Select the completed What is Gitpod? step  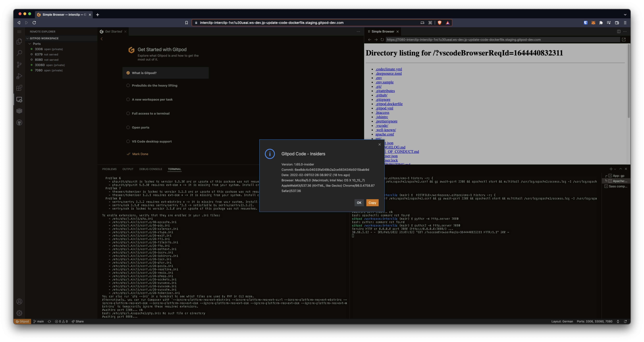(165, 73)
